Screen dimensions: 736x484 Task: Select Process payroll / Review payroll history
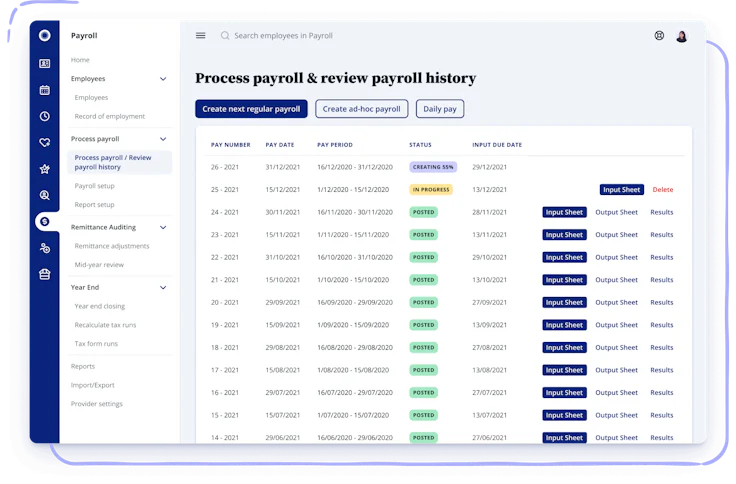[x=119, y=162]
